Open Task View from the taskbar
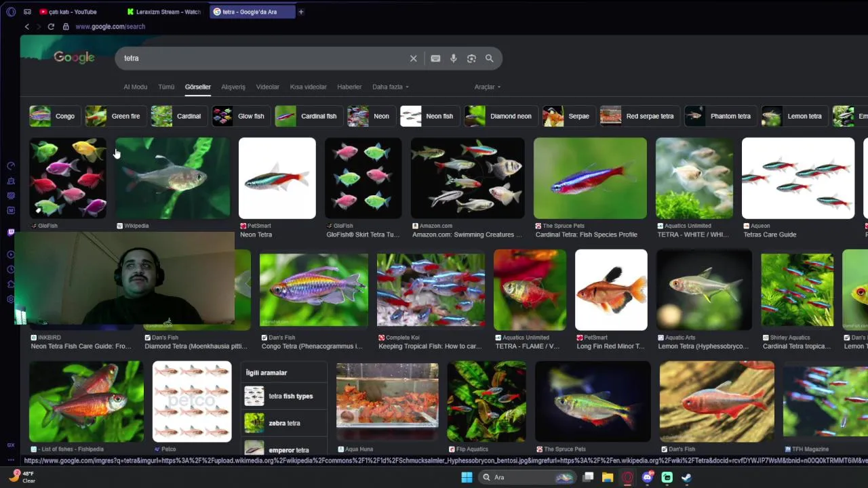This screenshot has width=868, height=488. tap(588, 477)
